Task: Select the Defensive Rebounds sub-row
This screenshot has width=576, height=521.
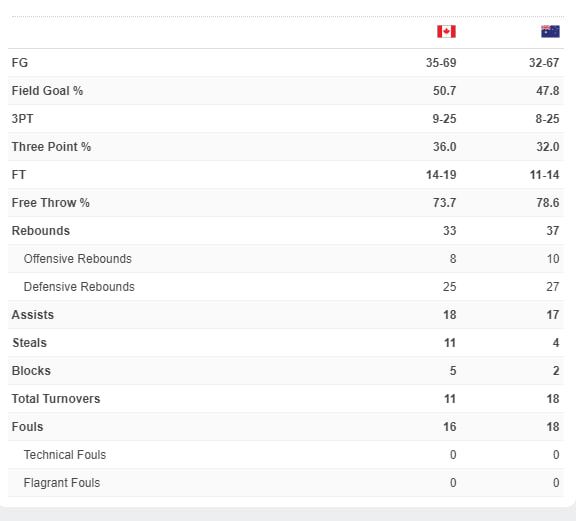Action: click(x=286, y=287)
